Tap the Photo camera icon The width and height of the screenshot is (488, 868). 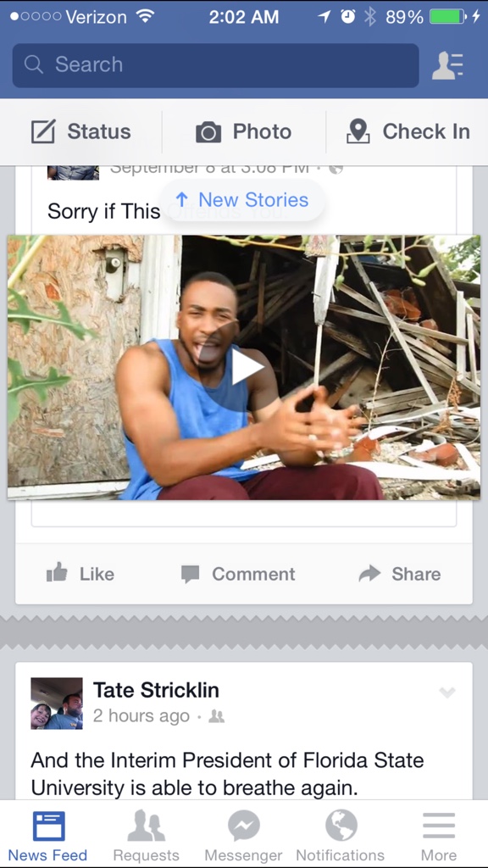click(x=208, y=132)
